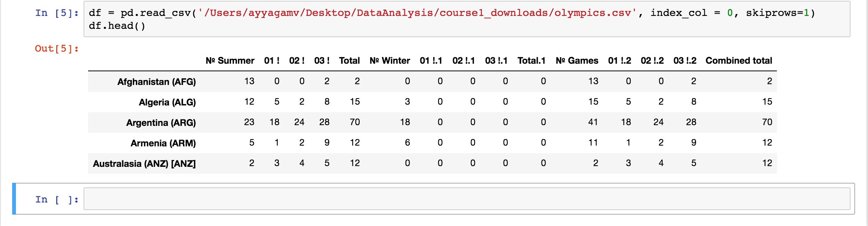Click the 02 ! column header
Viewport: 868px width, 226px height.
[x=297, y=61]
